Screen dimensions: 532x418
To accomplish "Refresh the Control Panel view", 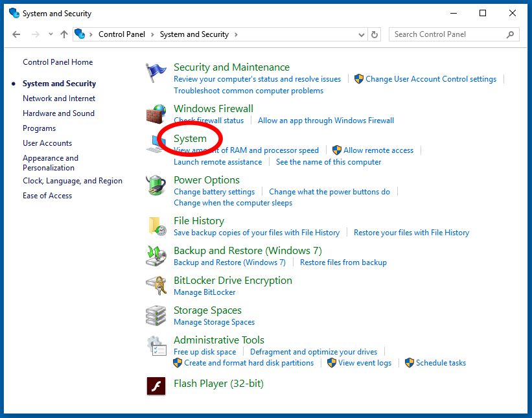I will point(375,34).
